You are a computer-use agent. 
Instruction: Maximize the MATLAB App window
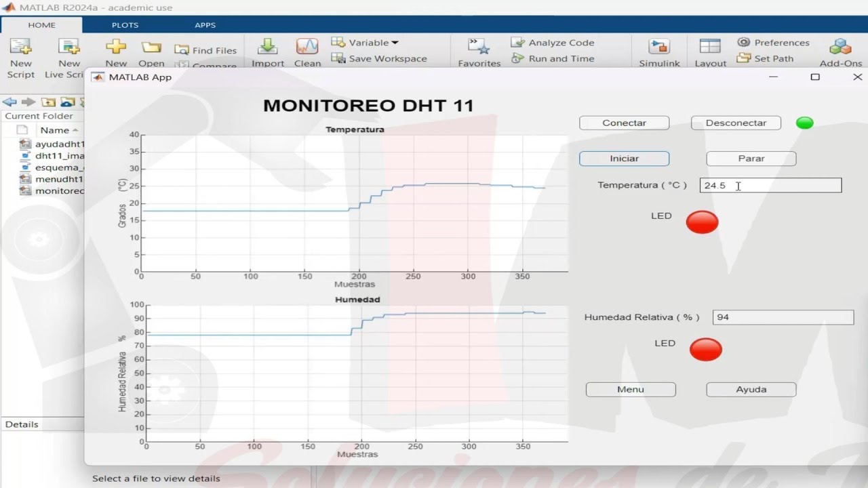(x=815, y=77)
